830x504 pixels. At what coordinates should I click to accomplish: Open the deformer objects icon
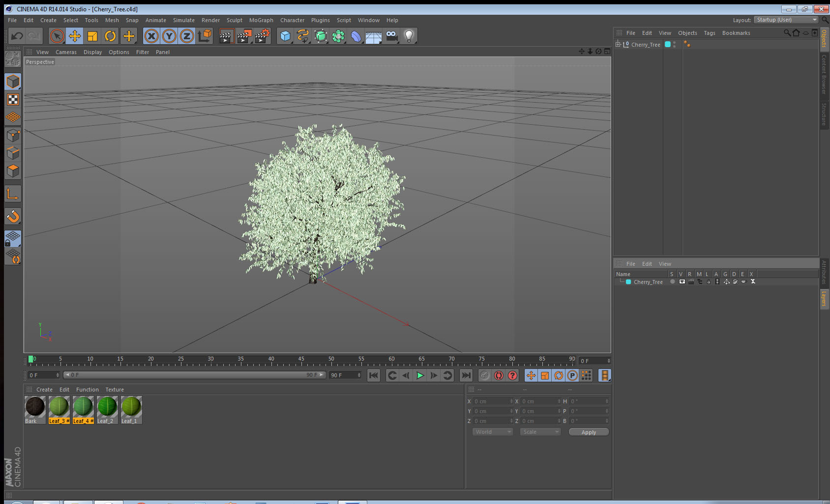[x=356, y=36]
